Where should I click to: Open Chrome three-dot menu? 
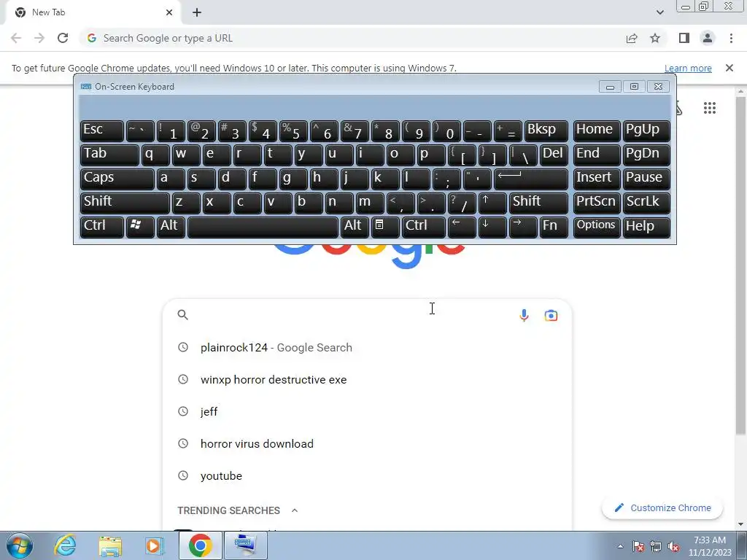click(731, 38)
